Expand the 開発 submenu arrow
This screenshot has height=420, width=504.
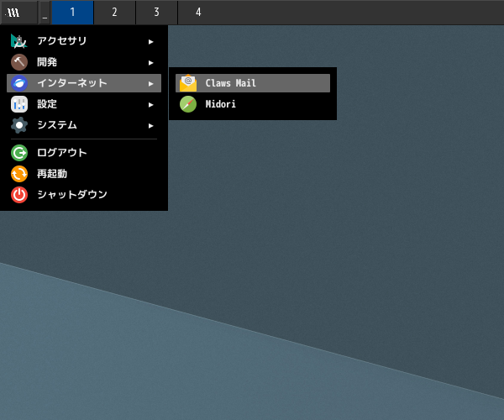click(x=150, y=63)
